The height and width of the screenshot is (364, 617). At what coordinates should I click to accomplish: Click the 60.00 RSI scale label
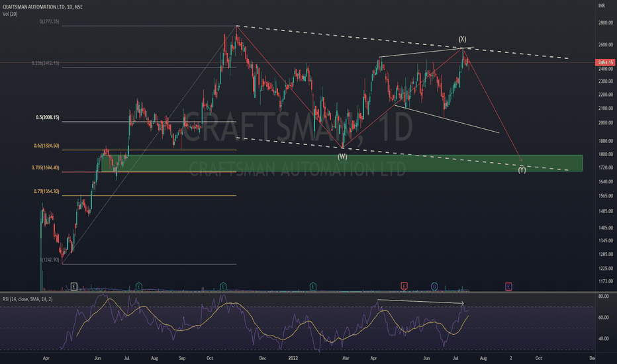604,317
